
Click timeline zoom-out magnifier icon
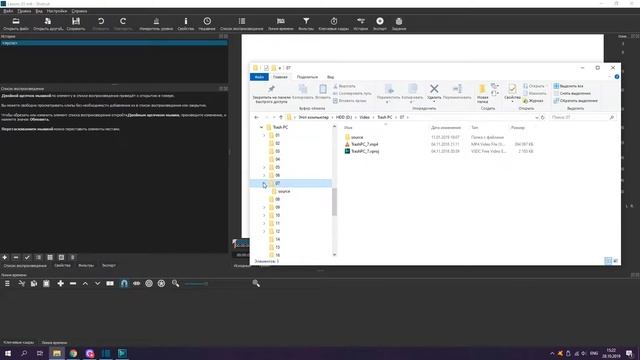tap(176, 283)
